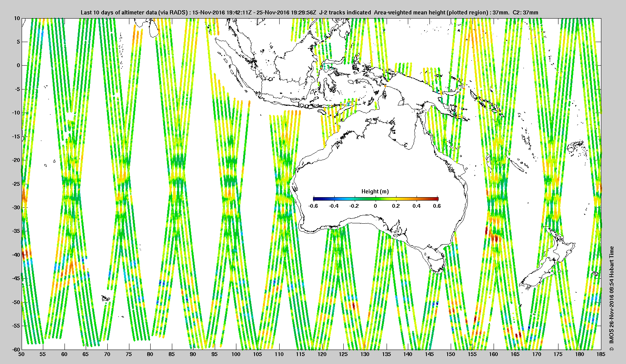Click latitude tick '-50' on the y-axis
Viewport: 626px width, 364px height.
[16, 302]
